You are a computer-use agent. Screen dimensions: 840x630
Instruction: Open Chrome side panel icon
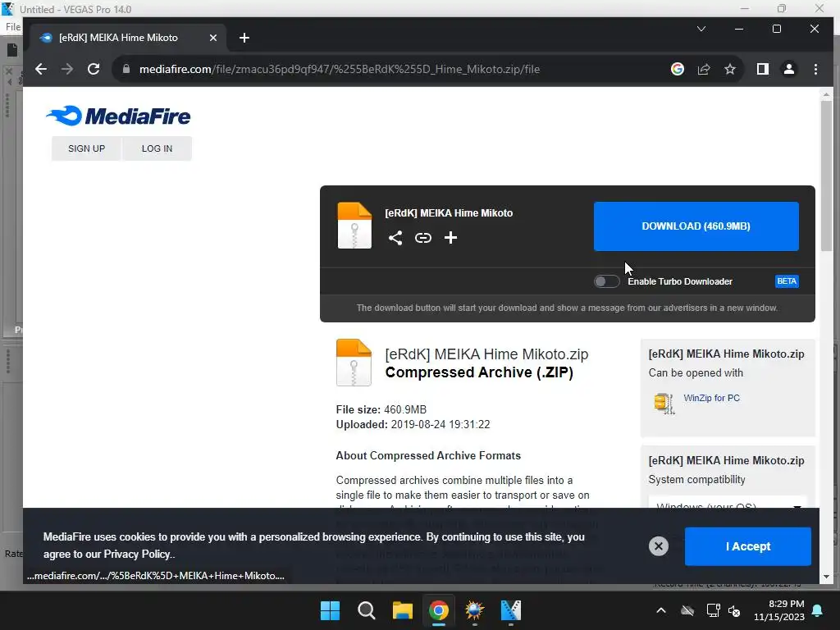[762, 69]
